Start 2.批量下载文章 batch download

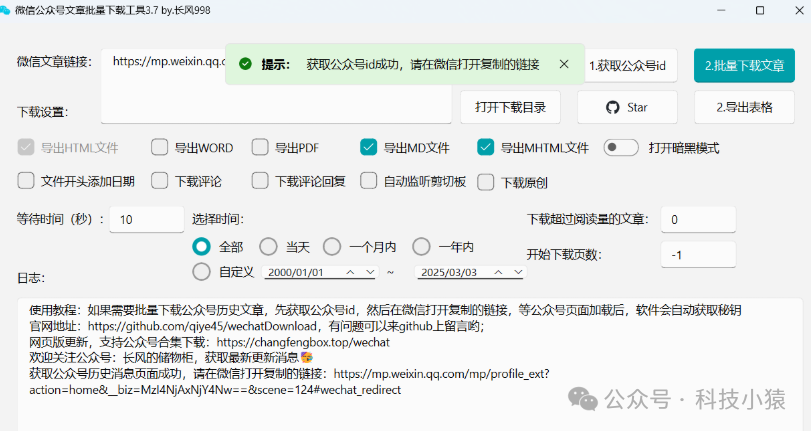pyautogui.click(x=744, y=66)
